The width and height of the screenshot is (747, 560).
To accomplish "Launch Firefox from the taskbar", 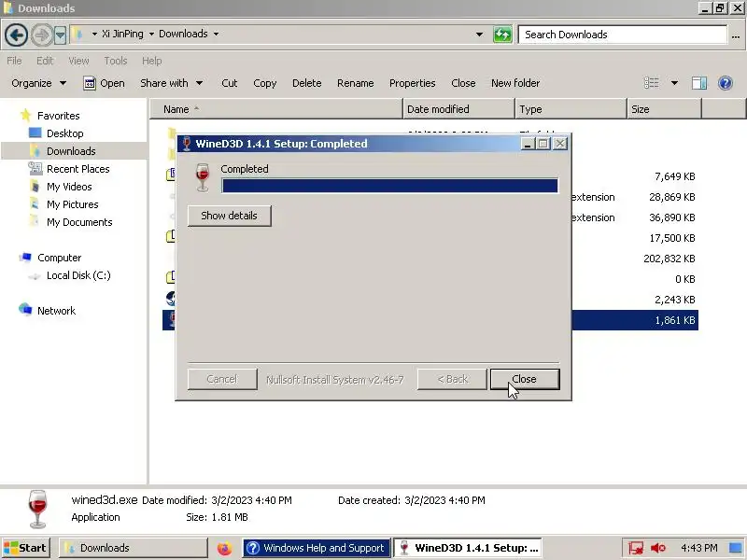I will click(224, 548).
